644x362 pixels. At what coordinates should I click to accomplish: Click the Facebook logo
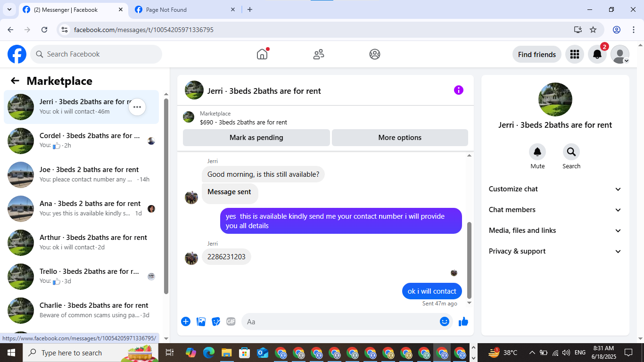tap(17, 54)
